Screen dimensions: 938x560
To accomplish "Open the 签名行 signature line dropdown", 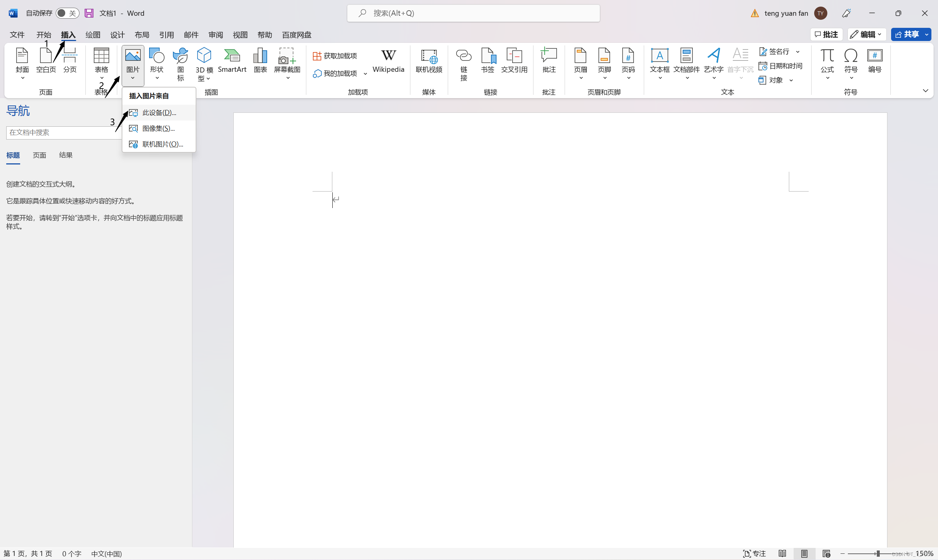I will [798, 52].
